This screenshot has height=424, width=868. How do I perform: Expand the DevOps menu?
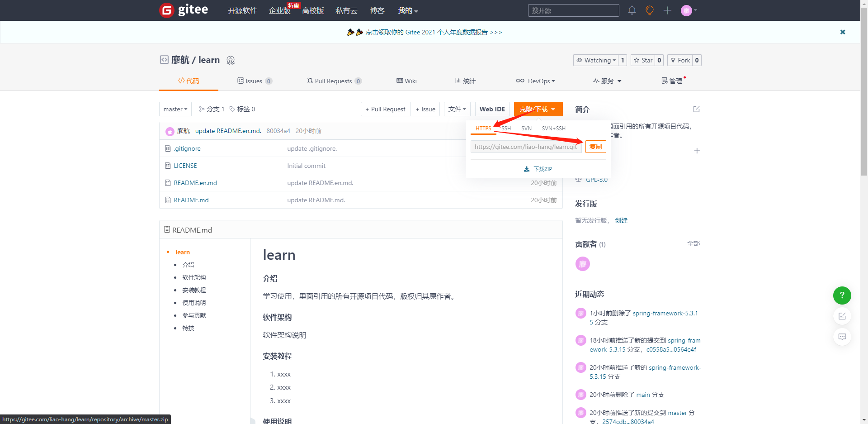[x=535, y=81]
